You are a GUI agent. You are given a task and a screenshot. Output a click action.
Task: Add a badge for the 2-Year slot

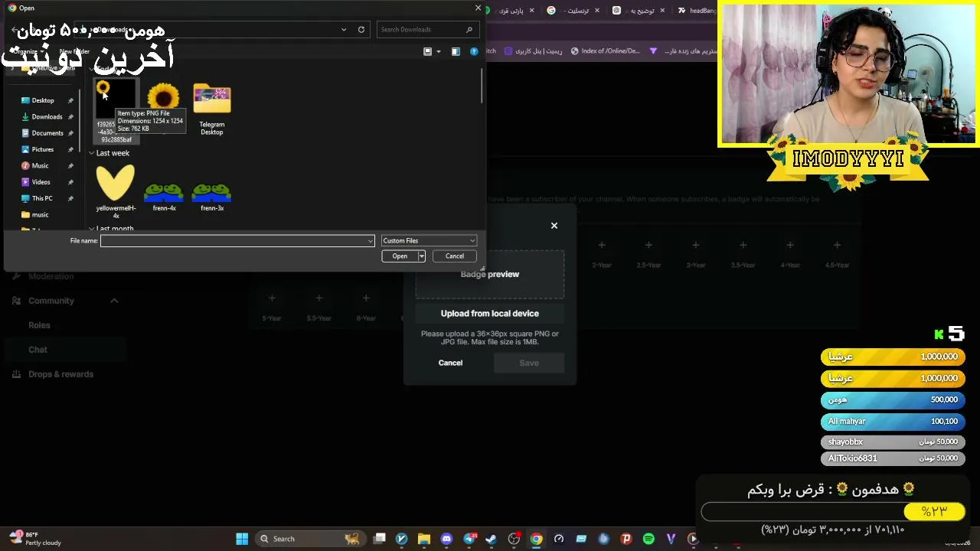[x=602, y=245]
